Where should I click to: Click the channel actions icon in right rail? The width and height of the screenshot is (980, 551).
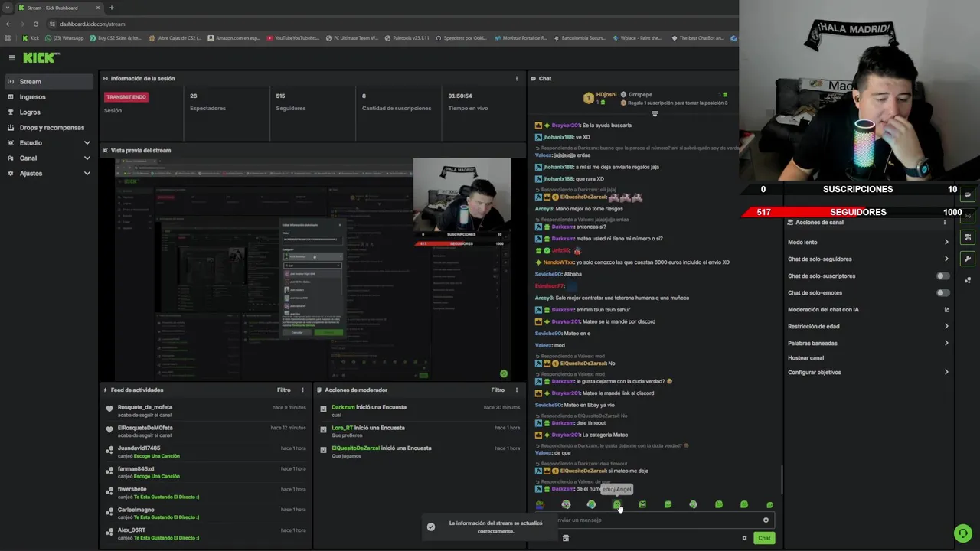coord(968,237)
